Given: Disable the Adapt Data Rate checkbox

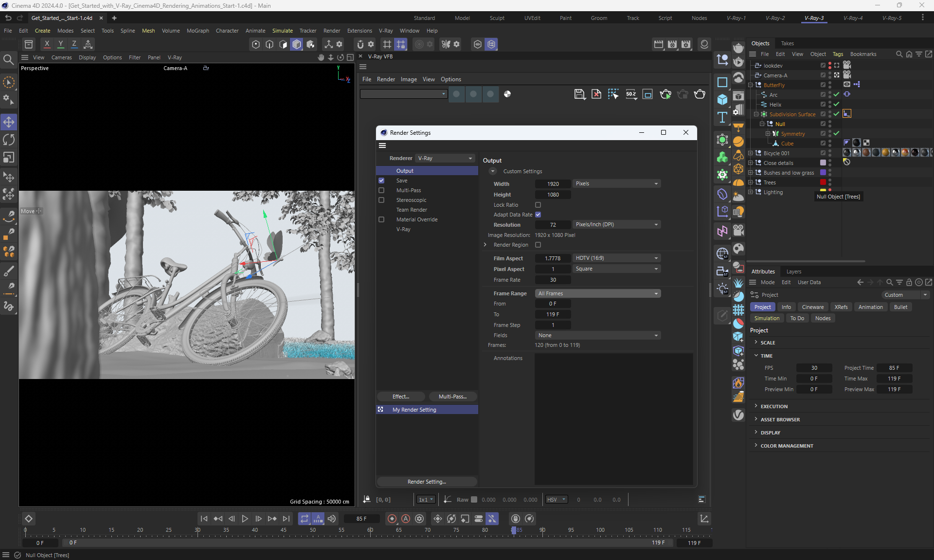Looking at the screenshot, I should point(538,215).
